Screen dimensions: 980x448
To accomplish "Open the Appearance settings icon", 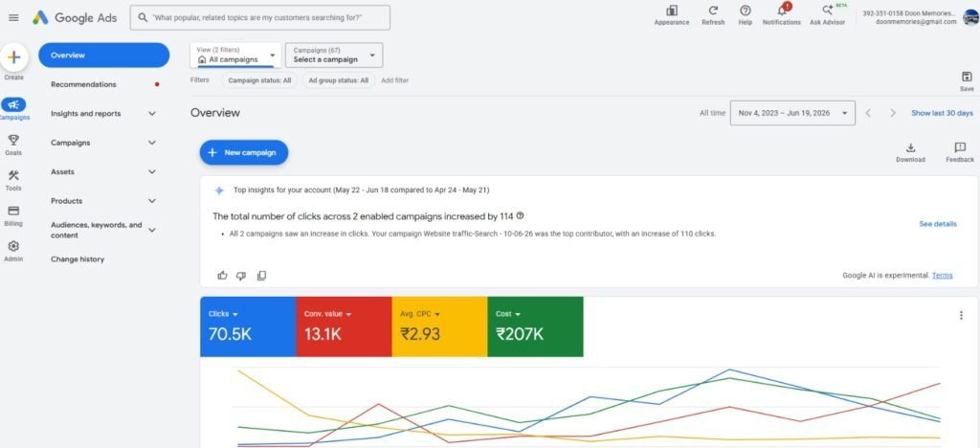I will point(672,11).
